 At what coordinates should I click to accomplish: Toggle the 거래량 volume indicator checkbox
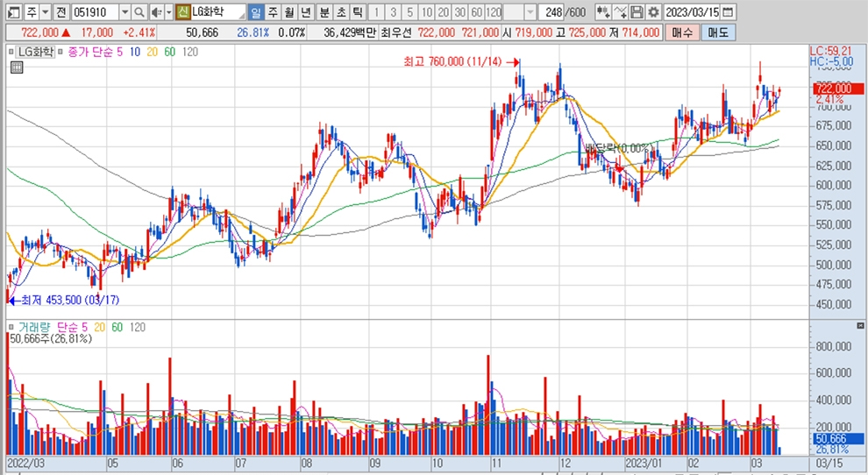[12, 327]
